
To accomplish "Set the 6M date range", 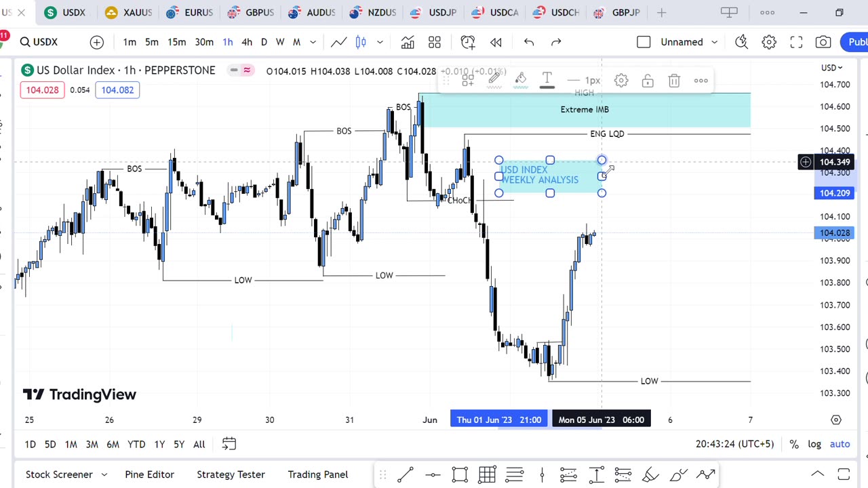I will [x=113, y=444].
